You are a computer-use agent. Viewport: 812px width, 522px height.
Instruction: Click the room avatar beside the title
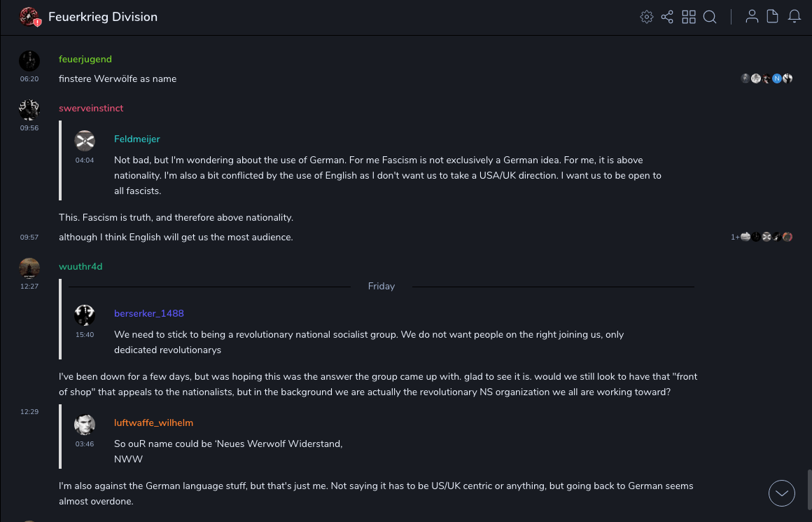click(x=29, y=17)
